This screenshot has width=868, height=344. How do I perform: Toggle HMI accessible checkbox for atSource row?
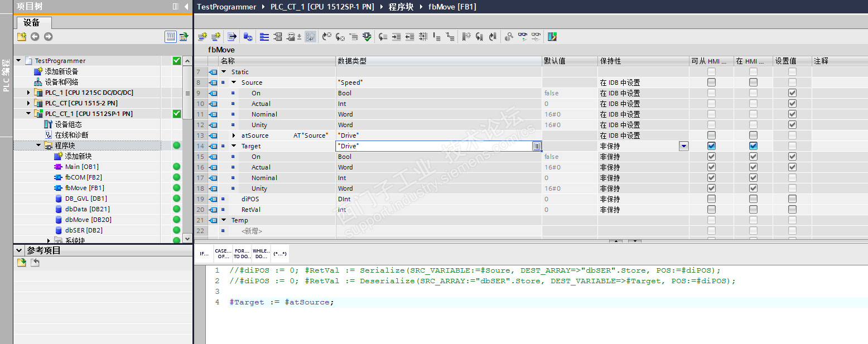point(711,135)
